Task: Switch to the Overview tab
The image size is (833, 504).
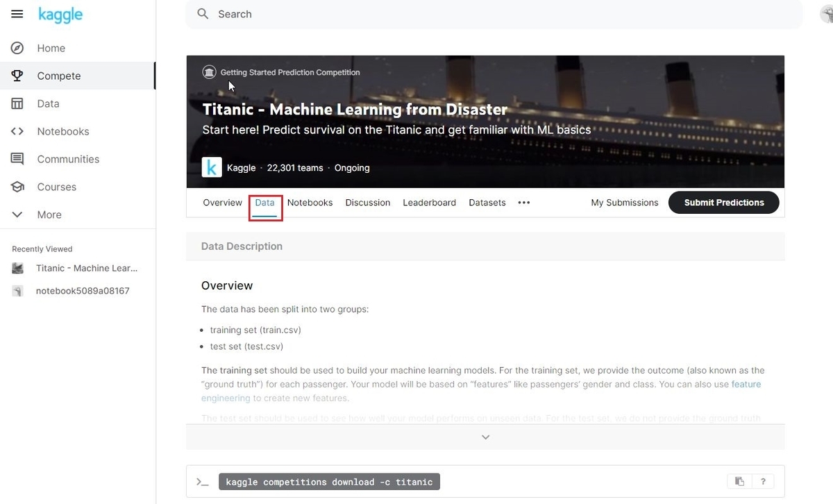Action: coord(222,203)
